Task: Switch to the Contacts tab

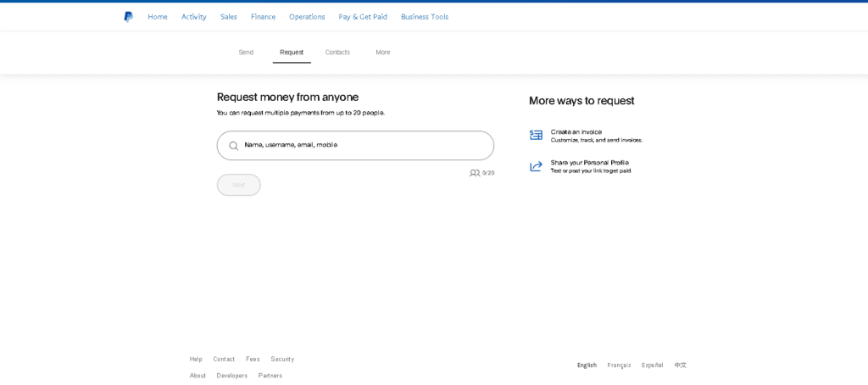Action: (337, 53)
